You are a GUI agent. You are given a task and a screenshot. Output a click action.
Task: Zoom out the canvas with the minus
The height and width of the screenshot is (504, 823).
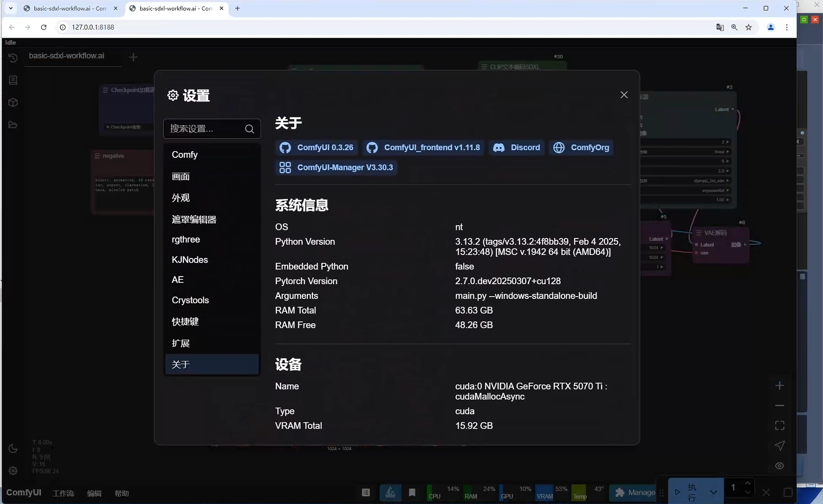pyautogui.click(x=780, y=405)
